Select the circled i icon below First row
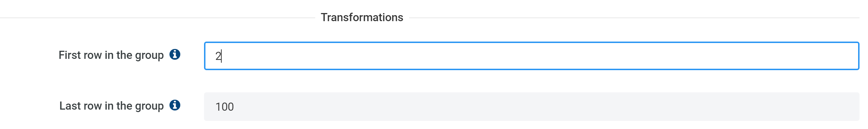Screen dimensions: 868x129 pos(175,105)
